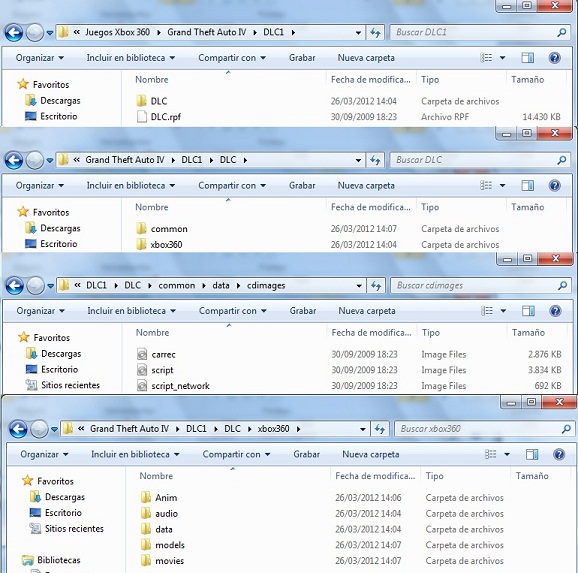
Task: Select the carrec image file
Action: (x=163, y=355)
